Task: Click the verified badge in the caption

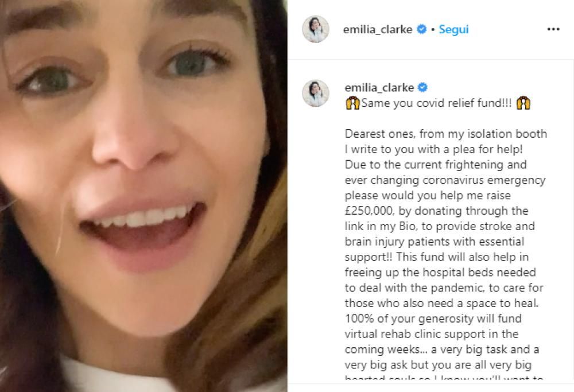Action: click(x=422, y=88)
